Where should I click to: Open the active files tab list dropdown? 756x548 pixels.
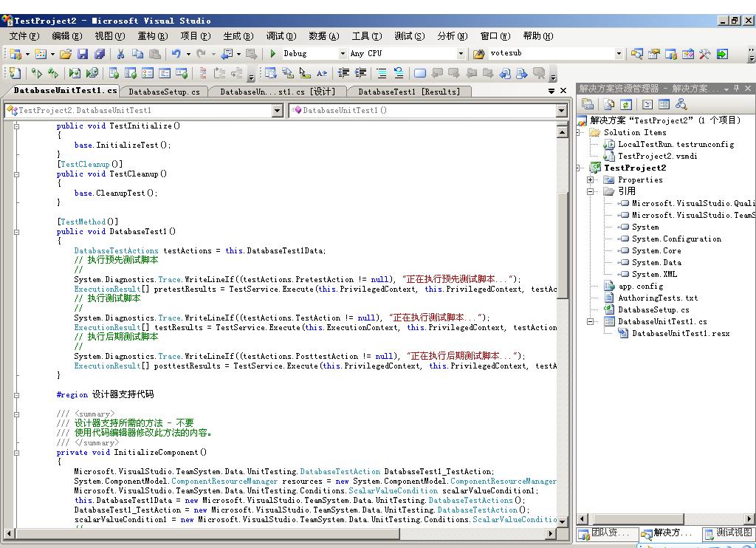551,91
